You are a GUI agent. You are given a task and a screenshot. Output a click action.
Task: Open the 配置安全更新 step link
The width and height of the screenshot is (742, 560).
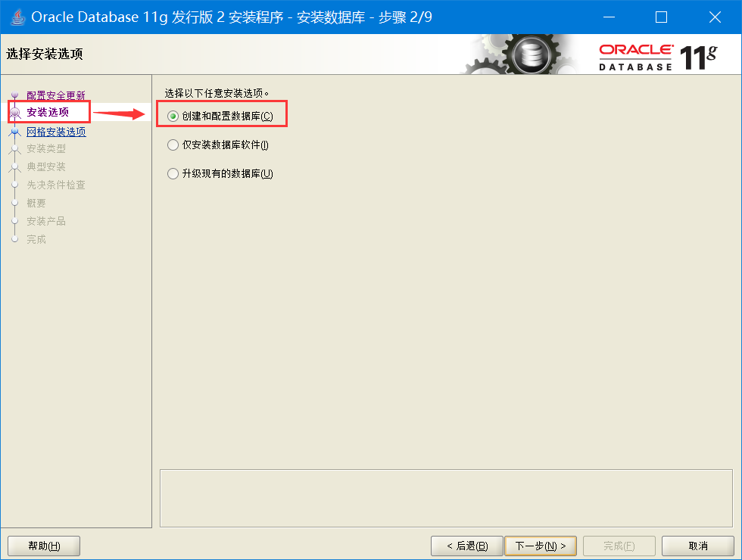click(56, 95)
